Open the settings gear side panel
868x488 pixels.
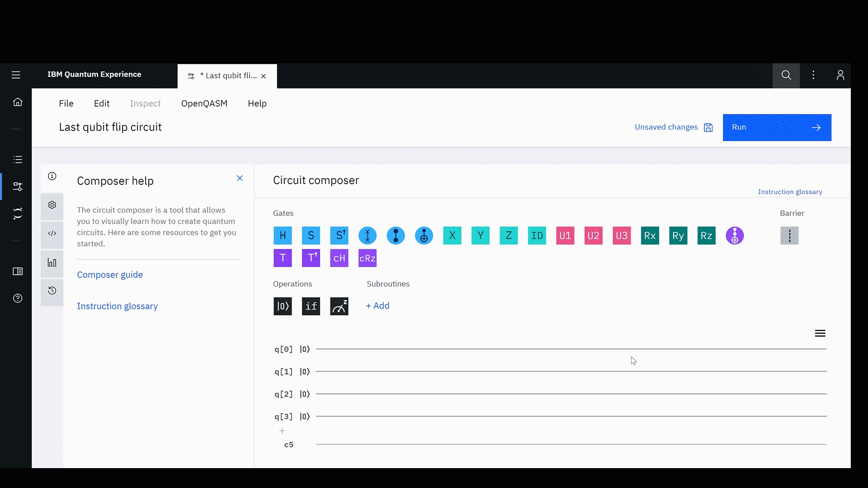click(x=52, y=205)
